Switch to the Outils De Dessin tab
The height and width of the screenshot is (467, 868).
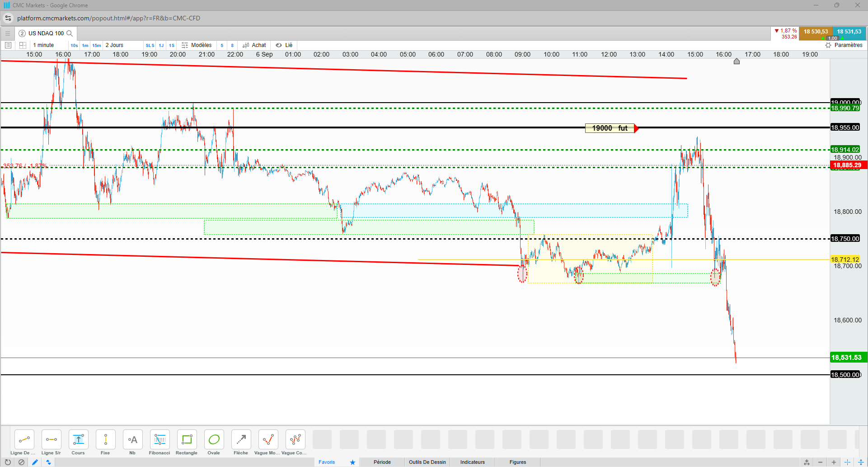click(x=427, y=462)
